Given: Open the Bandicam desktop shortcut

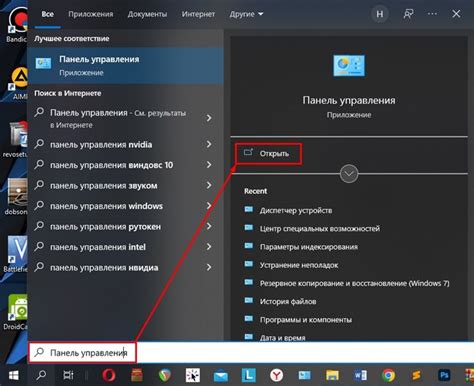Looking at the screenshot, I should point(17,24).
